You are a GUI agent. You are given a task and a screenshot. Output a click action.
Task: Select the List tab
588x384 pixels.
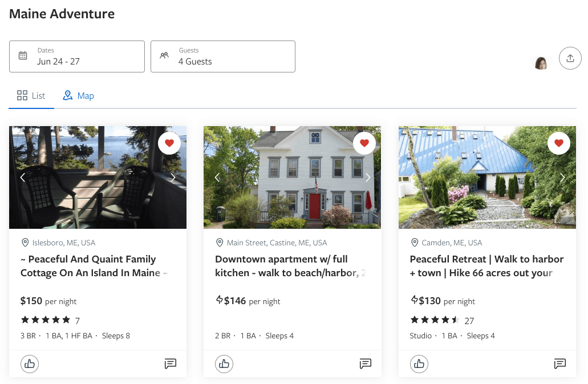pyautogui.click(x=31, y=95)
